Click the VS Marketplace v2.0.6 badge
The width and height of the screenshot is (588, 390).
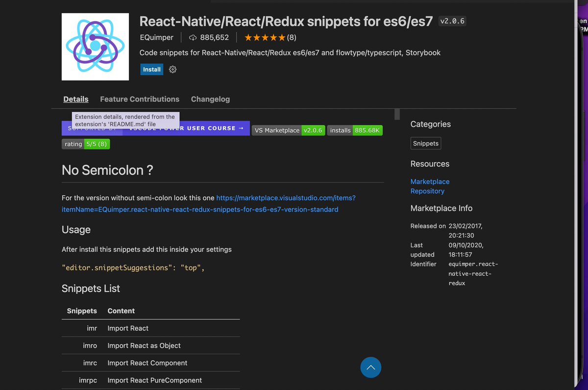click(x=288, y=130)
